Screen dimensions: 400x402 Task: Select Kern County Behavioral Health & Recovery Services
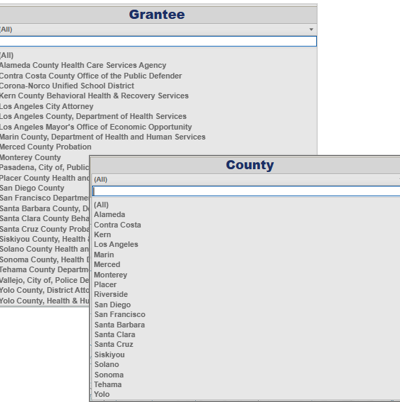click(94, 96)
